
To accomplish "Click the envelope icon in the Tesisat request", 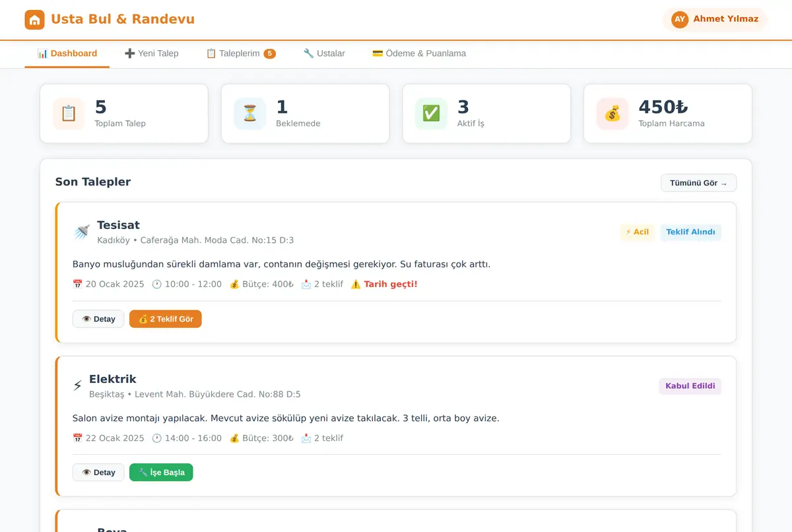I will click(x=306, y=284).
